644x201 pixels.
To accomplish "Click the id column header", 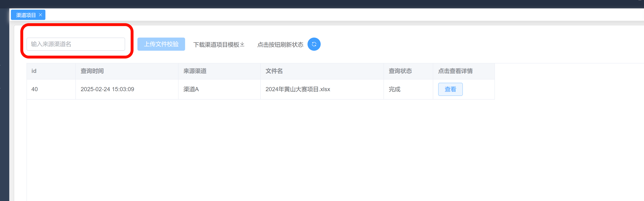I will [x=34, y=71].
